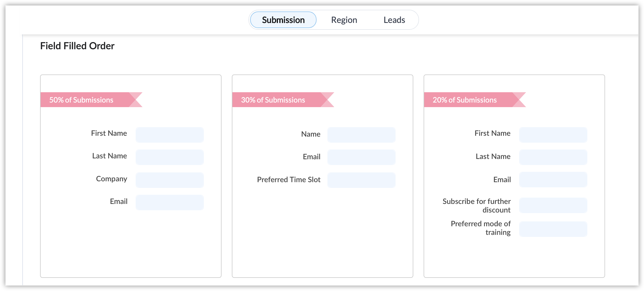Click Last Name field in 50% card

[169, 157]
